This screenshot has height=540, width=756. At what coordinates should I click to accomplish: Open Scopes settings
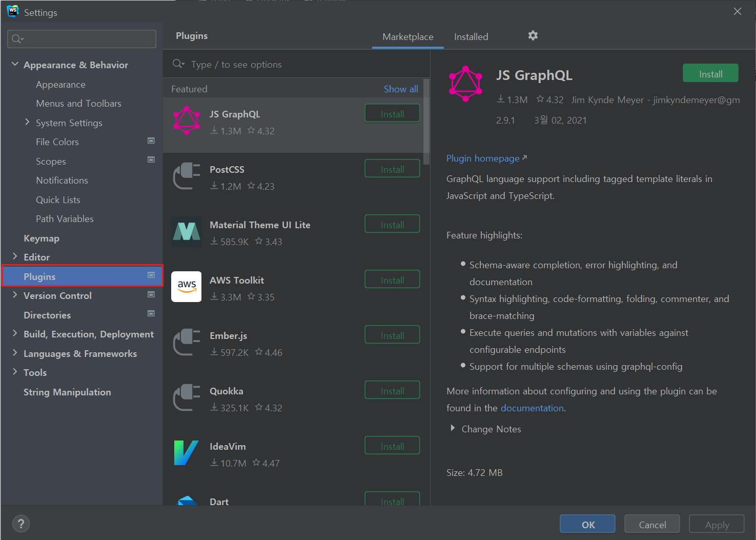[51, 162]
